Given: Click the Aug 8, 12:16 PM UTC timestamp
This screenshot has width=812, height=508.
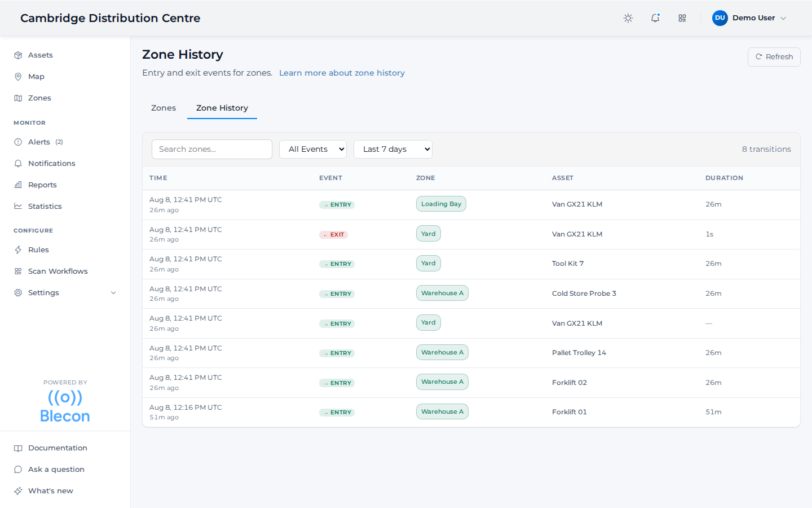Looking at the screenshot, I should 186,408.
